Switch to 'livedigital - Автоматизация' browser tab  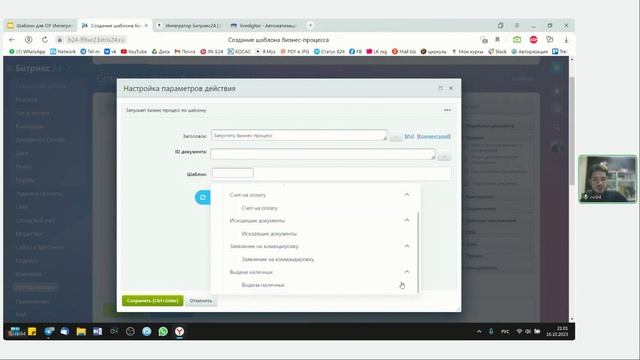pos(264,25)
